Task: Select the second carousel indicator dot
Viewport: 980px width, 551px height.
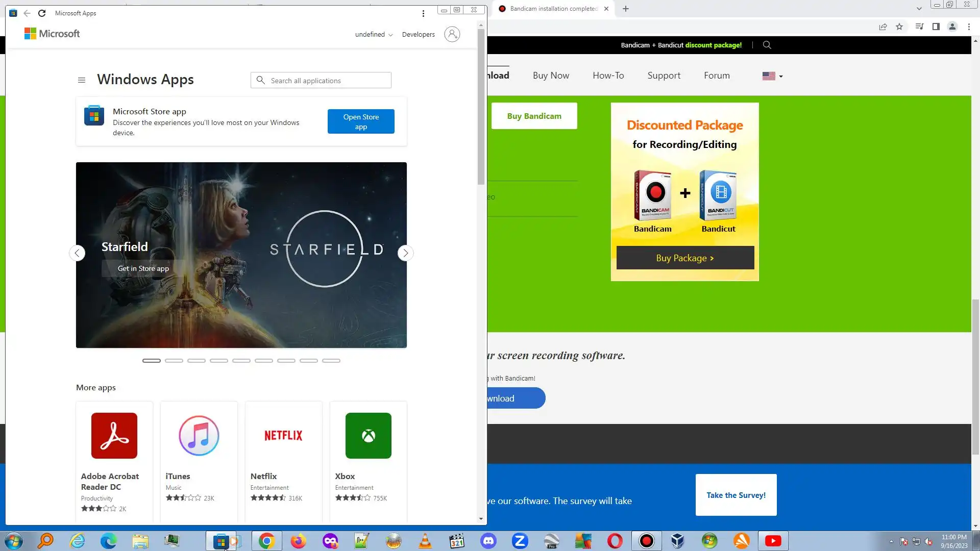Action: tap(174, 361)
